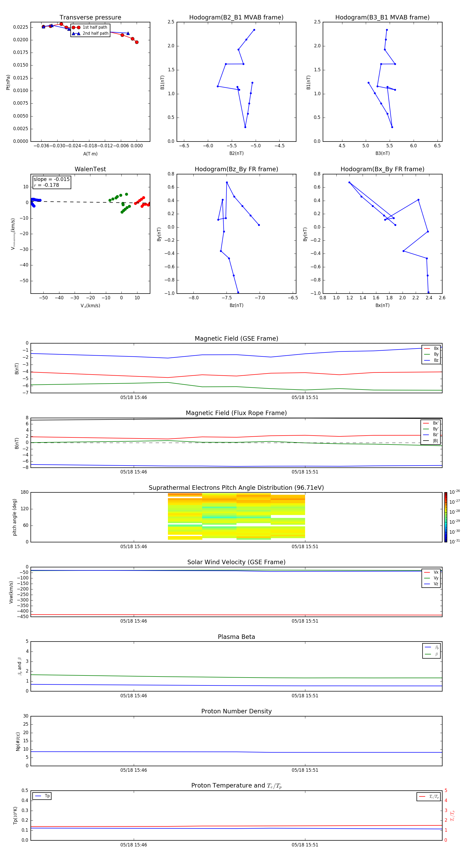
Task: Click the Bz legend entry in GSE magnetic field panel
Action: 431,361
